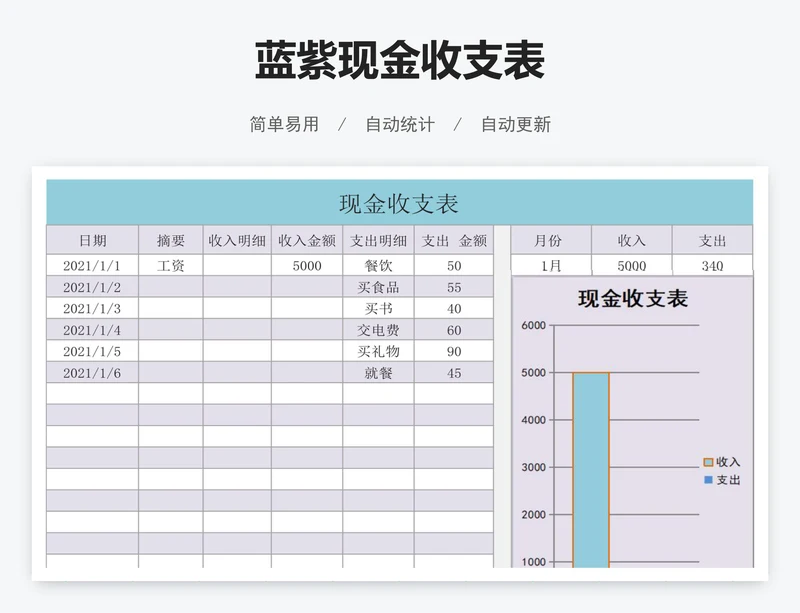This screenshot has height=613, width=800.
Task: Select date cell 2021/1/6
Action: [92, 373]
